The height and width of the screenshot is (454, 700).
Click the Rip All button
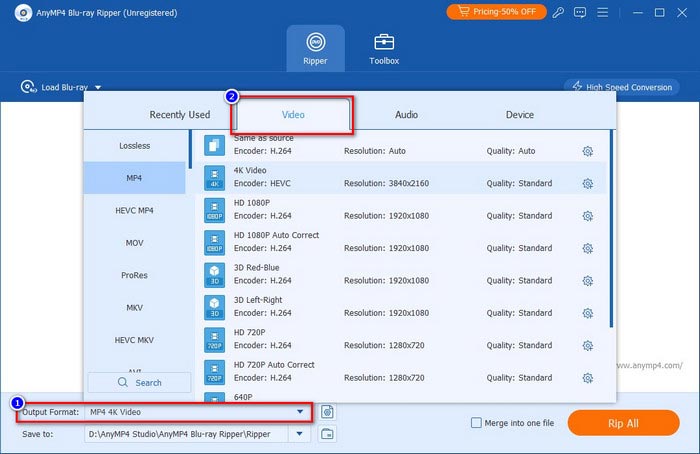[x=624, y=423]
